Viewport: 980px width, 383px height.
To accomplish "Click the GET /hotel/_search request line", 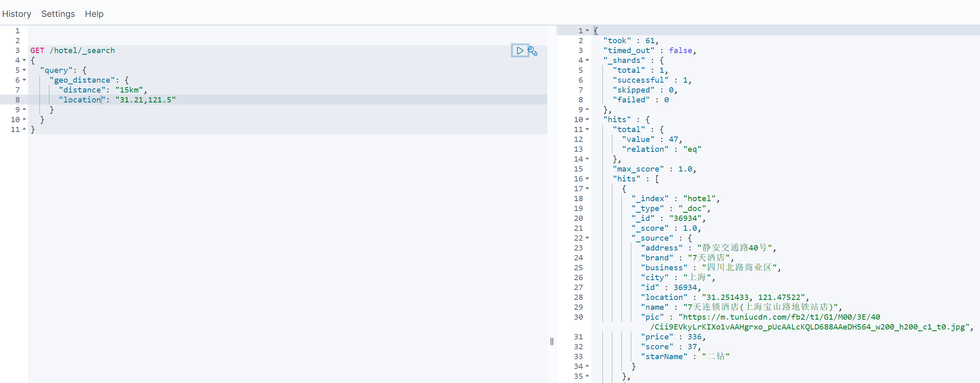I will pos(73,51).
